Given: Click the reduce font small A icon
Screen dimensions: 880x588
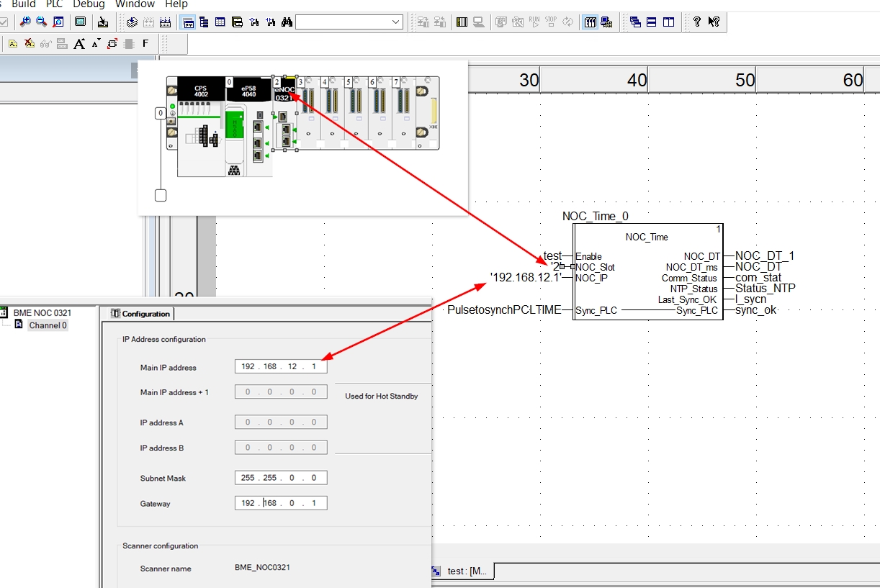Looking at the screenshot, I should pyautogui.click(x=96, y=43).
